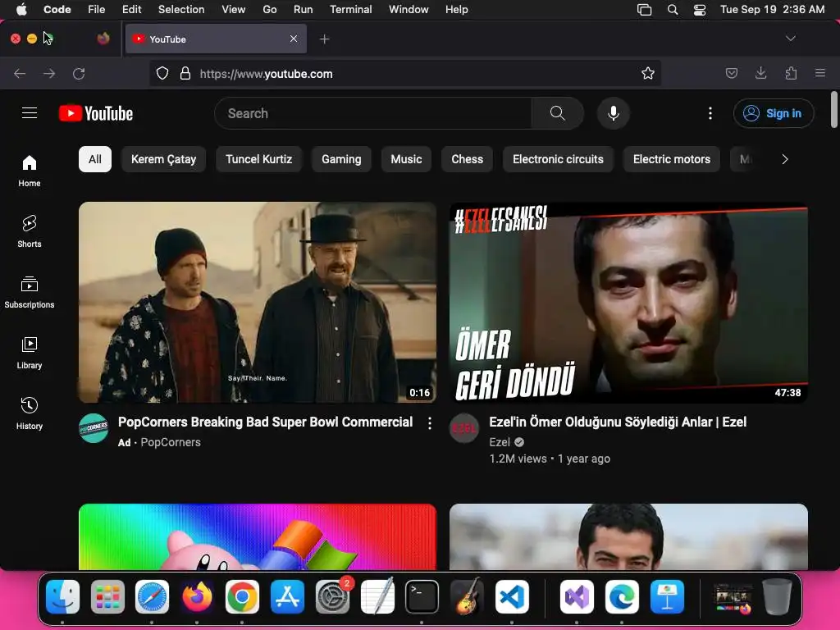Viewport: 840px width, 630px height.
Task: Open the Terminal menu in menu bar
Action: click(350, 10)
